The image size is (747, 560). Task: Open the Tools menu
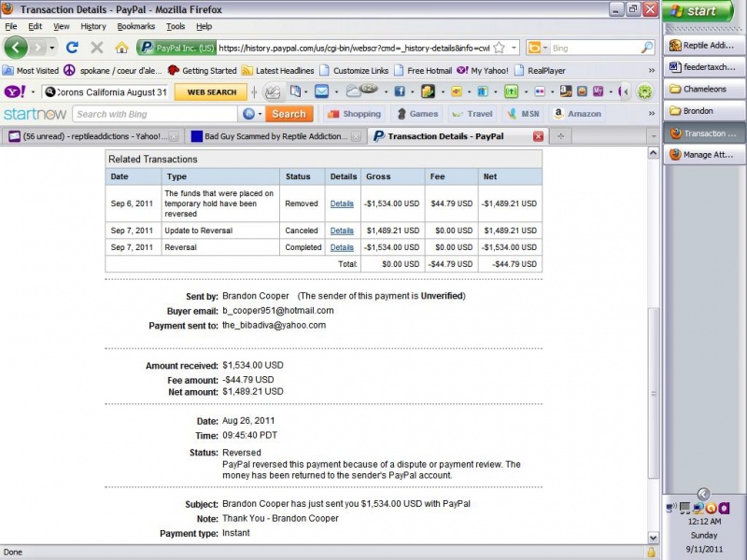pos(176,26)
